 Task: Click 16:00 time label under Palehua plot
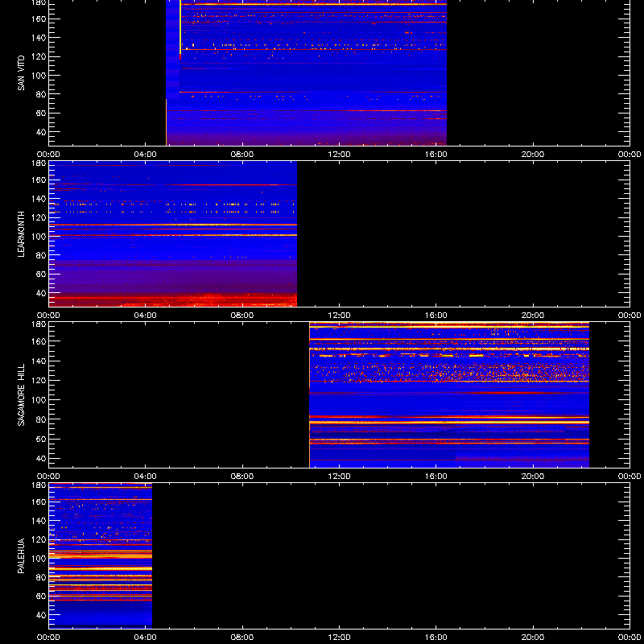[x=436, y=638]
